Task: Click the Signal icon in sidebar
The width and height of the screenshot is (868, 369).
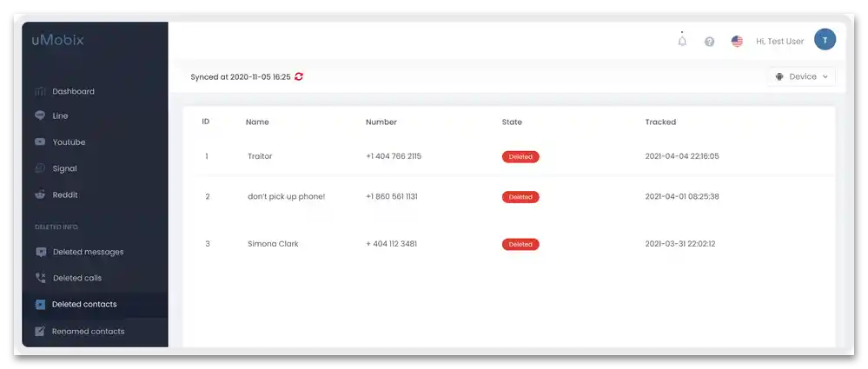Action: pos(40,168)
